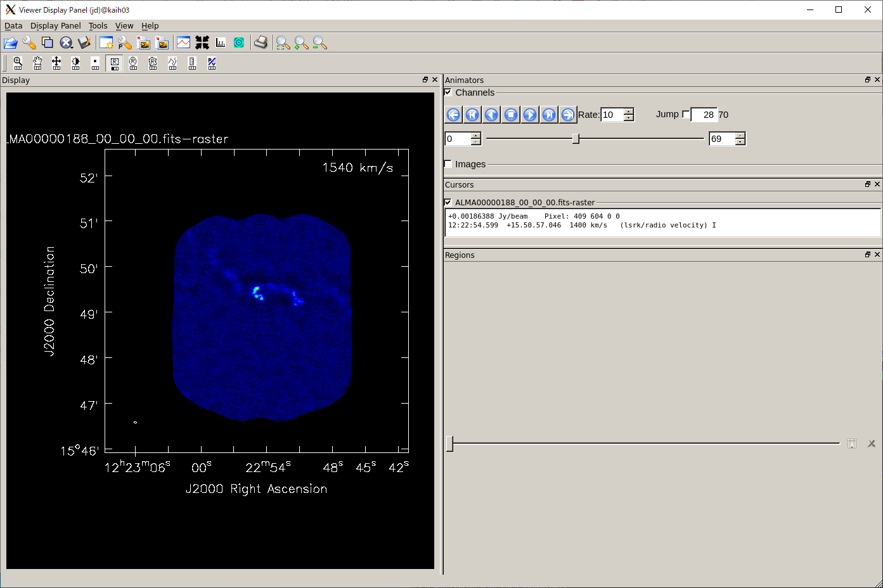883x588 pixels.
Task: Zoom in with the plus magnifier
Action: [x=302, y=42]
